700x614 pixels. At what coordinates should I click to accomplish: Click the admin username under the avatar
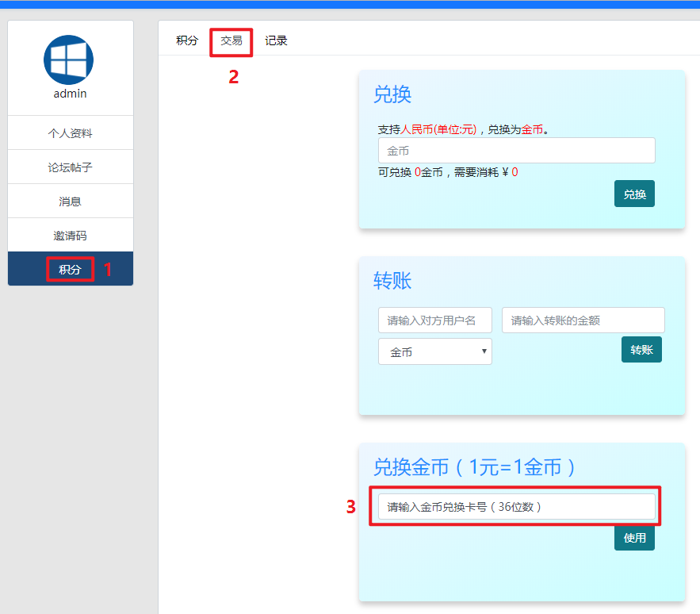click(70, 94)
